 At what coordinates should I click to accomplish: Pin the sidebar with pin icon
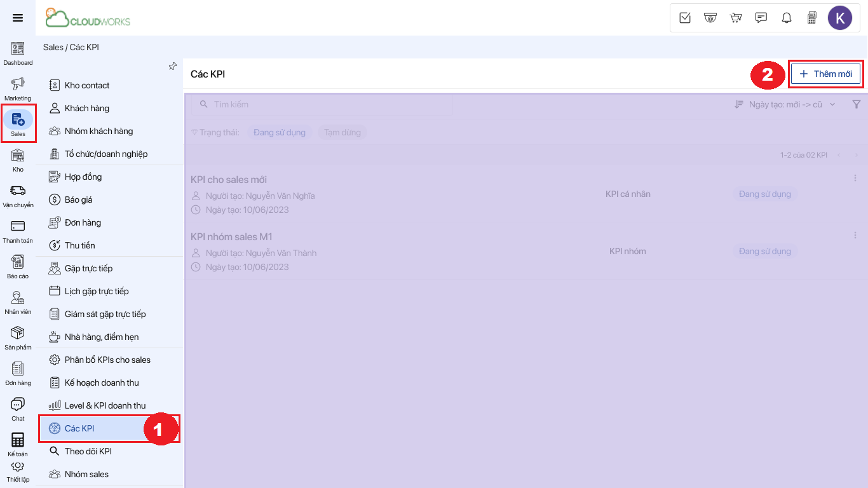click(173, 66)
